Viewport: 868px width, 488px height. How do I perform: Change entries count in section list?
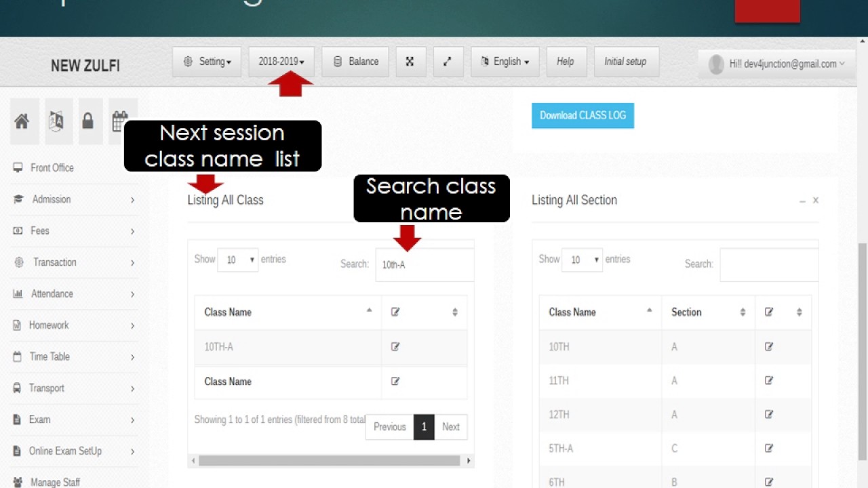tap(583, 260)
